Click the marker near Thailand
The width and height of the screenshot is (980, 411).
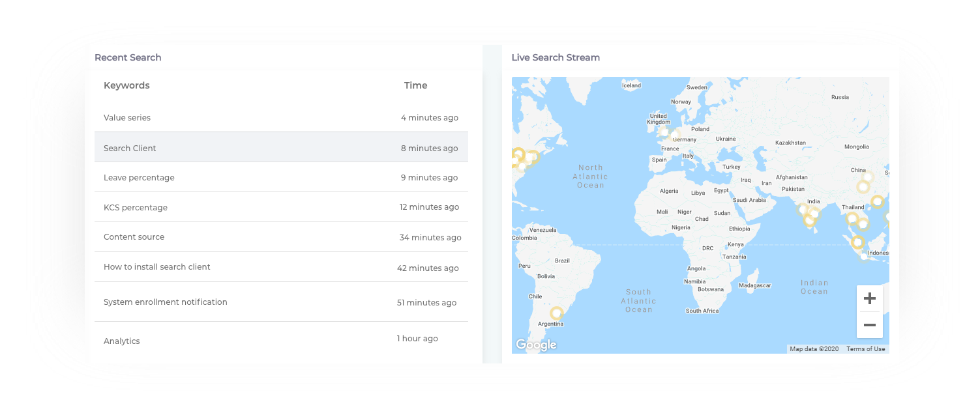pos(852,218)
